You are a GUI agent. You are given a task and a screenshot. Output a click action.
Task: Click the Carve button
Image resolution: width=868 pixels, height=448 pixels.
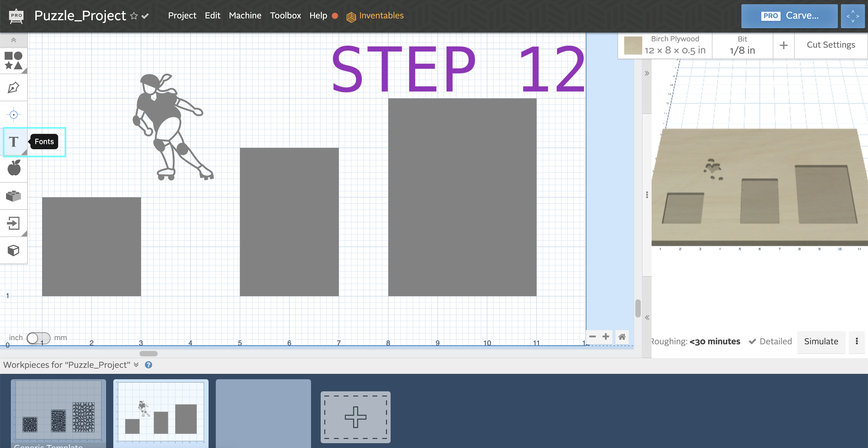(x=789, y=15)
